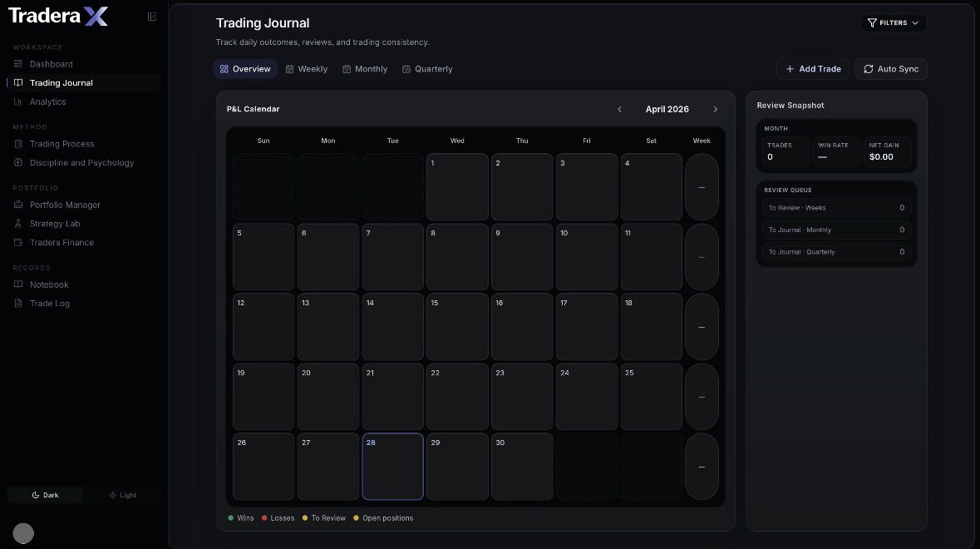
Task: Select highlighted April 28 cell
Action: [x=392, y=467]
